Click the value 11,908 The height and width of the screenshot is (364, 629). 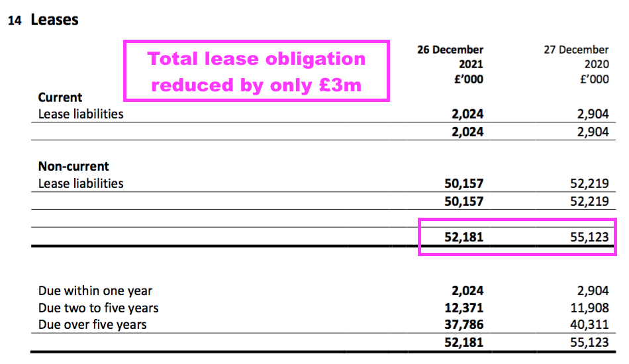tap(590, 308)
